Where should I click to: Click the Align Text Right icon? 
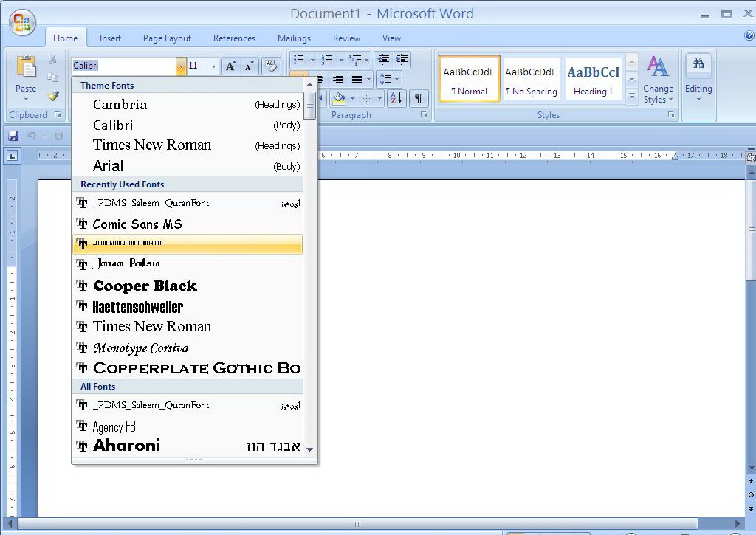pos(338,79)
